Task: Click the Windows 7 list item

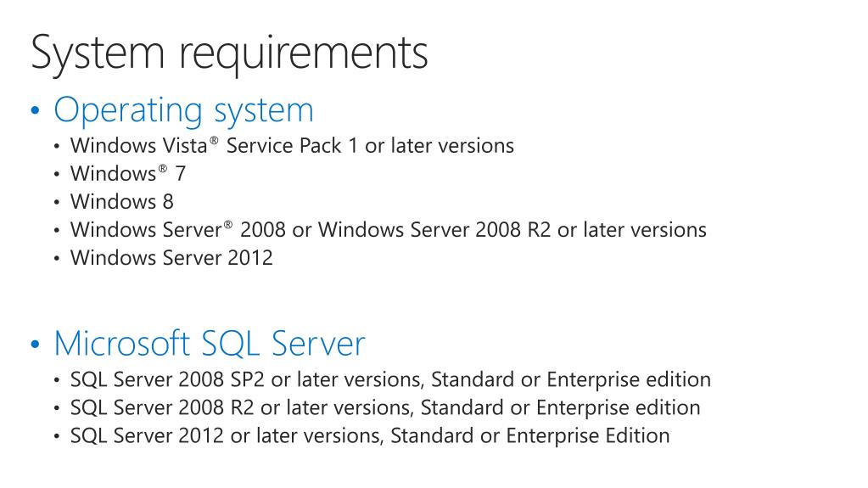Action: 128,173
